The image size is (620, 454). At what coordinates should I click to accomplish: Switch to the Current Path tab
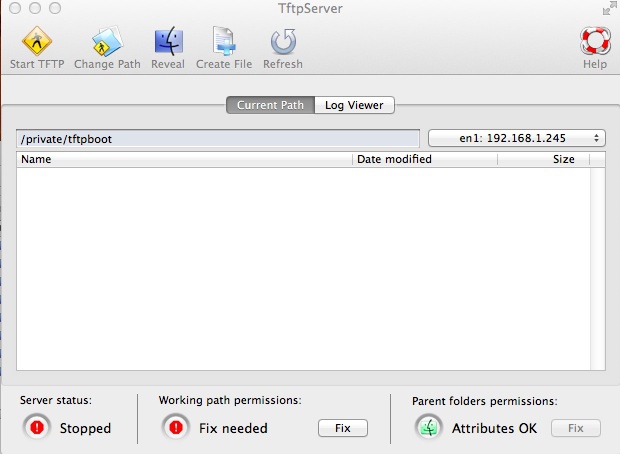point(270,105)
